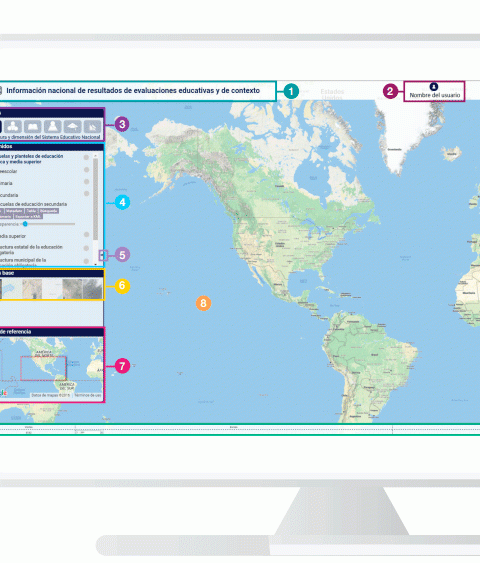The height and width of the screenshot is (563, 480).
Task: Select the single person theme icon
Action: [x=52, y=126]
